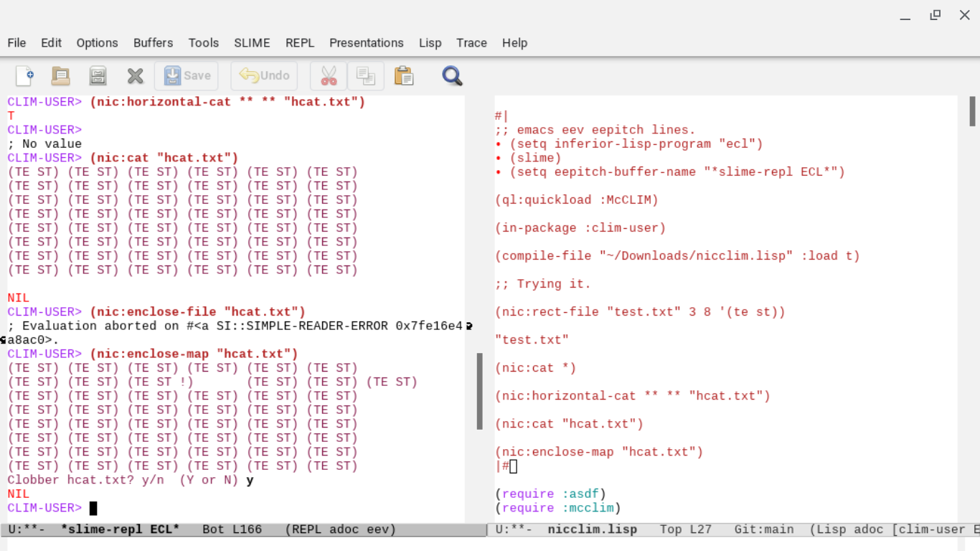Click the (ql:quickload :McCLIM) line
The image size is (980, 551).
pyautogui.click(x=576, y=200)
